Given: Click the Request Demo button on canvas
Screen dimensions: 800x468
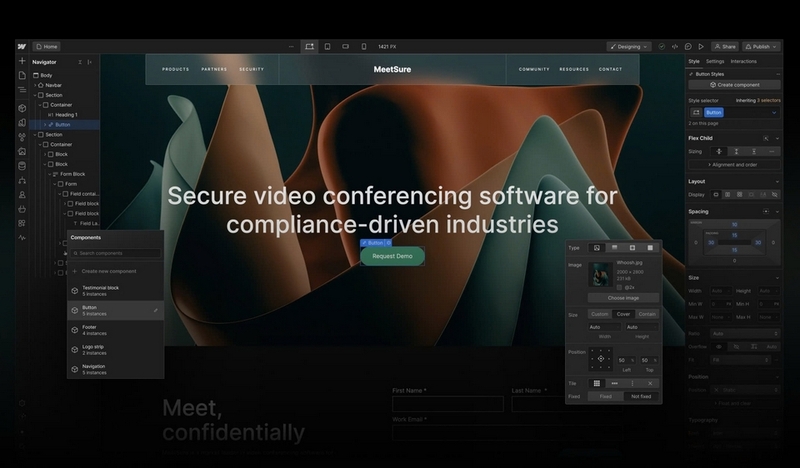Looking at the screenshot, I should (392, 256).
